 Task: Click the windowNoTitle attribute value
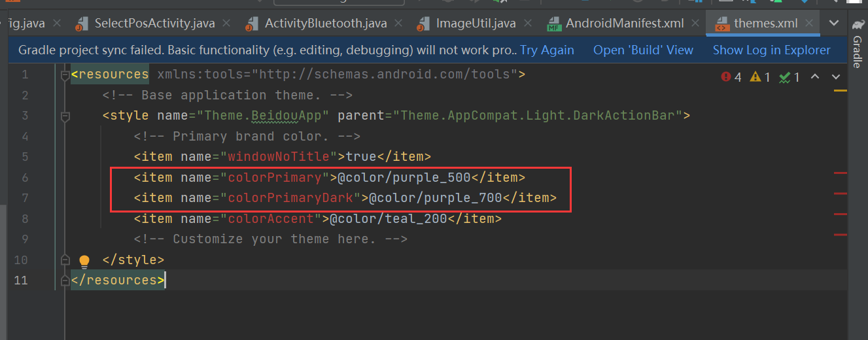[362, 157]
